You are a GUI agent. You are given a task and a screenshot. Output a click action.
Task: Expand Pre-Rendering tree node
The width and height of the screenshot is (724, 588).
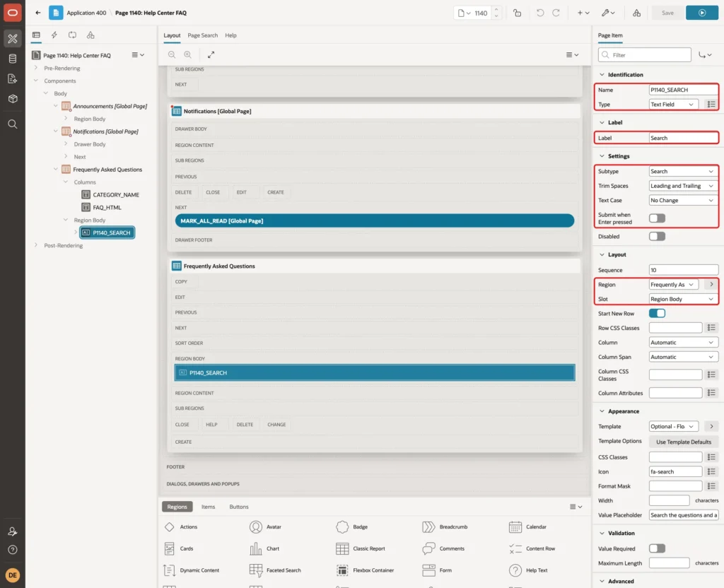coord(36,68)
